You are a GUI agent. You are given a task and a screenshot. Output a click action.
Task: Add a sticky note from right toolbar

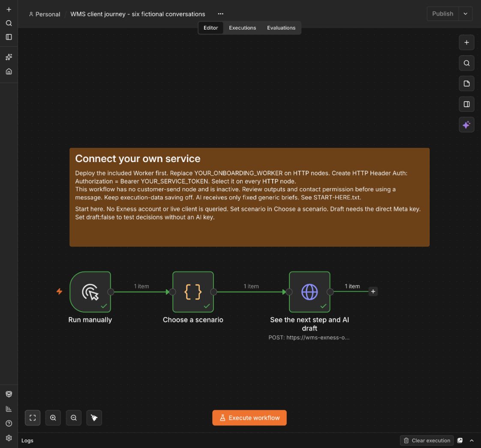point(466,84)
